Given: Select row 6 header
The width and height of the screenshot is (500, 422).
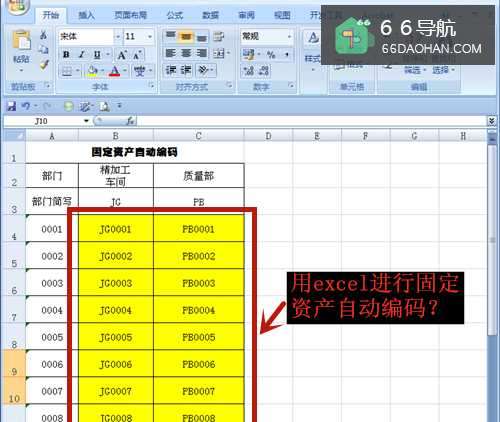Looking at the screenshot, I should pyautogui.click(x=14, y=283).
